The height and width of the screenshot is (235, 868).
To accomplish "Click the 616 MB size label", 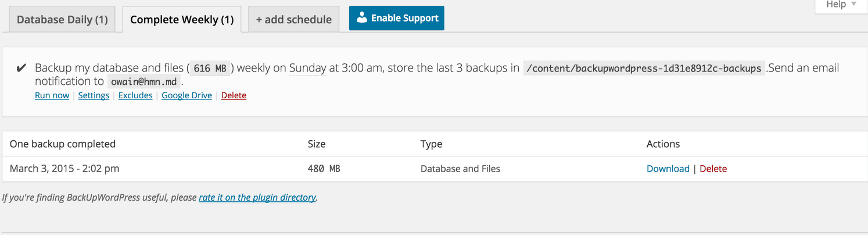I will (210, 68).
